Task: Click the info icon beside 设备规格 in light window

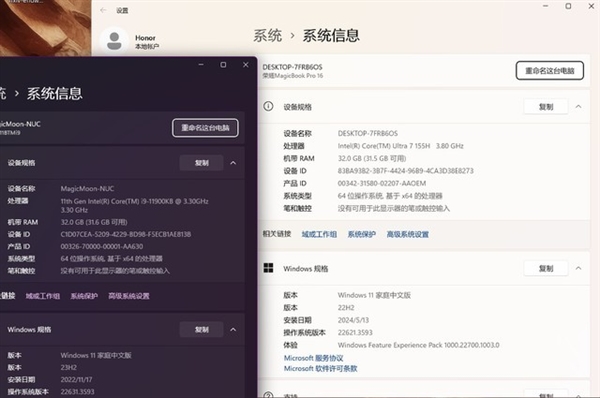Action: [268, 106]
